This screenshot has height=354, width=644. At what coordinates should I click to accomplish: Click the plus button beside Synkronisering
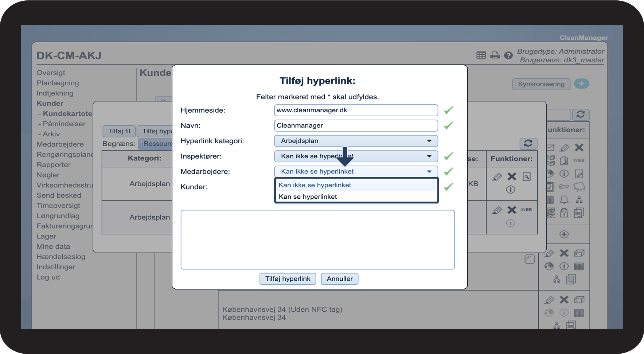click(582, 83)
